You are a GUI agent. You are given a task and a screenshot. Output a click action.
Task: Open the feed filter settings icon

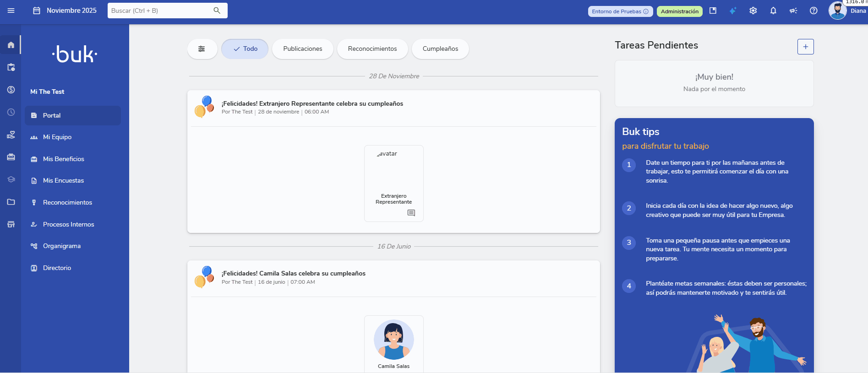[x=202, y=49]
